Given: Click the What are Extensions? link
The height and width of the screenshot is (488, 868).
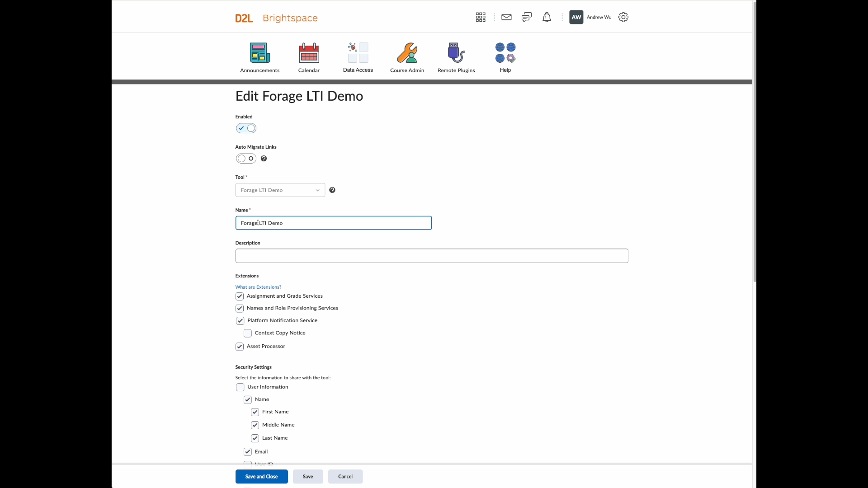Looking at the screenshot, I should (x=258, y=287).
